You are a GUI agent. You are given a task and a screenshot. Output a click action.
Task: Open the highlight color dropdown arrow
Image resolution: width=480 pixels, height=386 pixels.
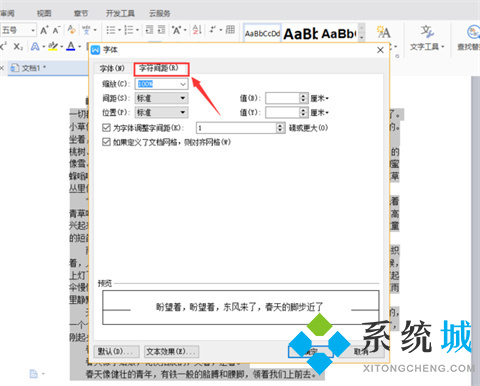[61, 47]
